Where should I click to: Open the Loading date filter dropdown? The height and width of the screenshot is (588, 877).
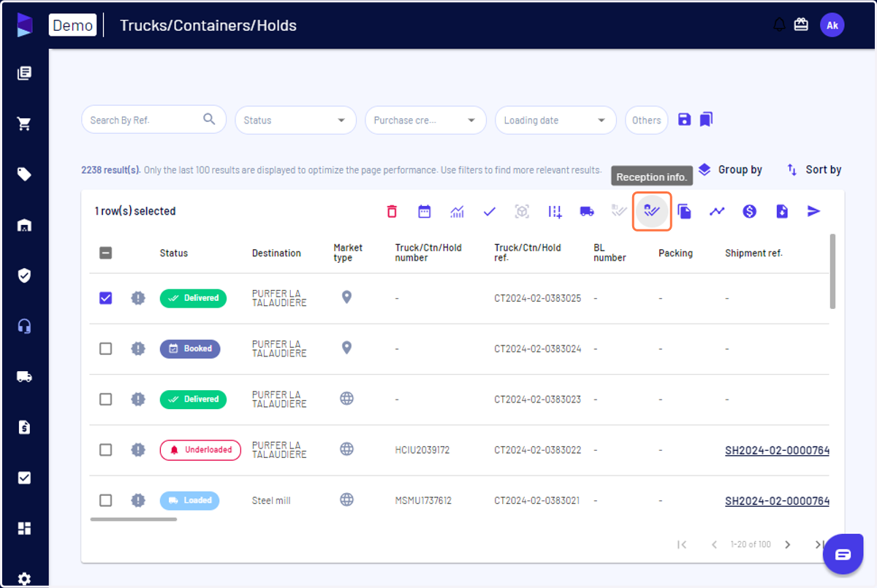coord(555,120)
